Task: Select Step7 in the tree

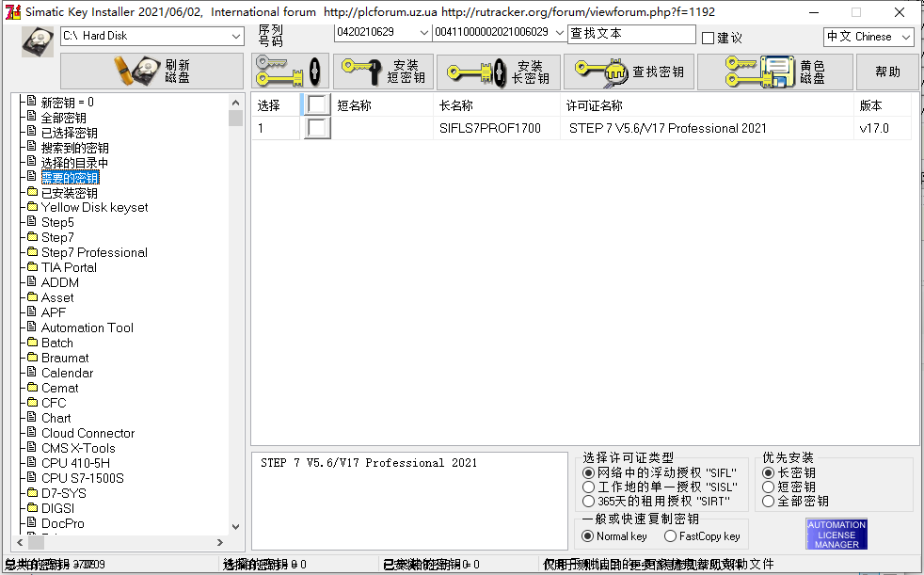Action: click(57, 237)
